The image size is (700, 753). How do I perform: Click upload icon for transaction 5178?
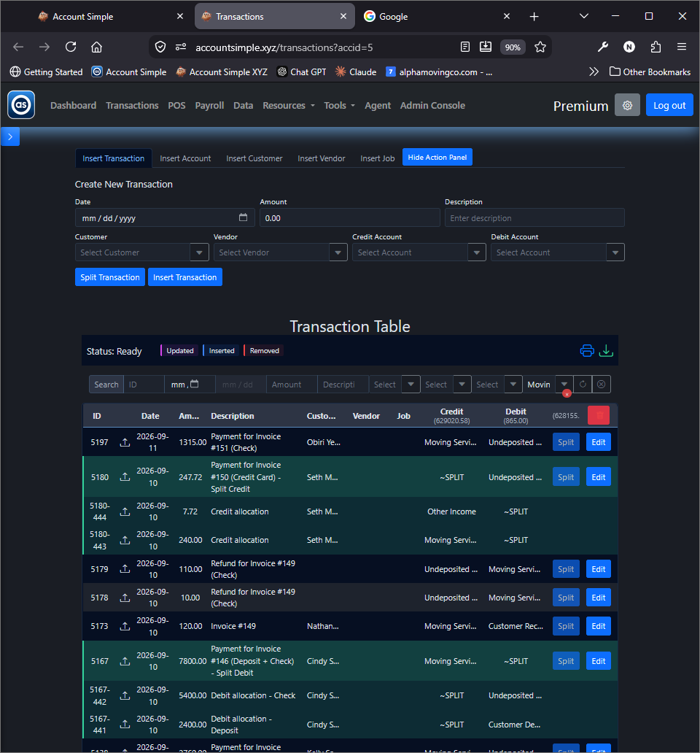point(125,598)
